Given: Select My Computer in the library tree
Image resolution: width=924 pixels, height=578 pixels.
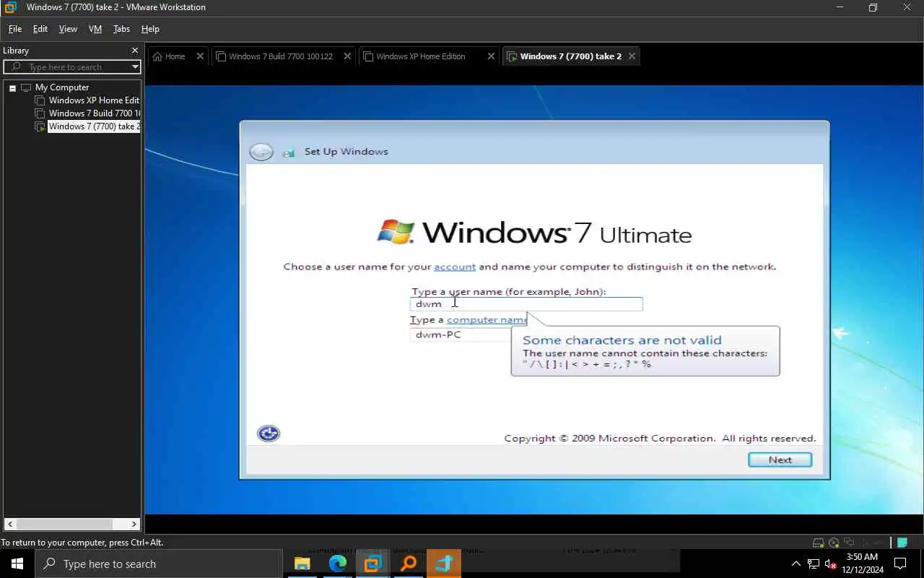Looking at the screenshot, I should point(62,87).
